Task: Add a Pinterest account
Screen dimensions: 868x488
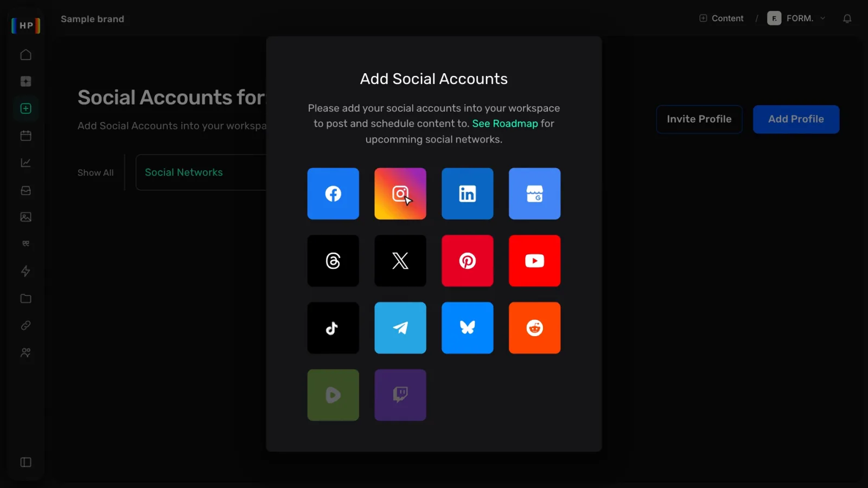Action: 468,261
